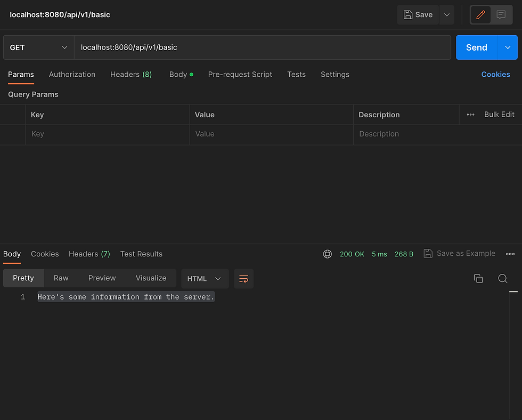The image size is (522, 420).
Task: Click the response search magnifier icon
Action: [503, 278]
